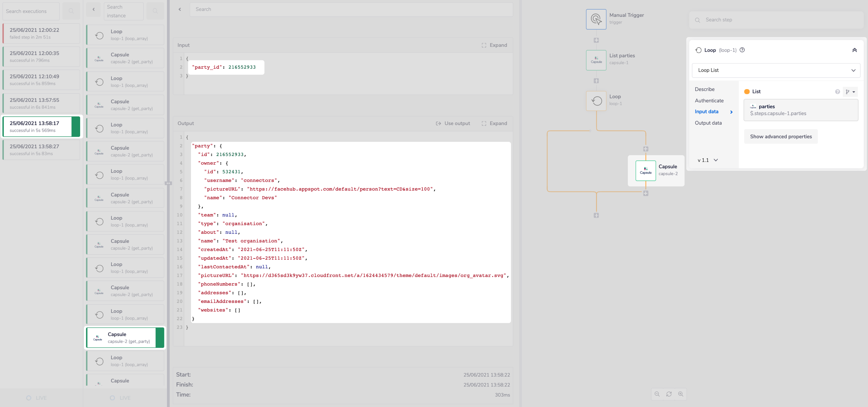
Task: Zoom out of the workflow canvas
Action: coord(657,394)
